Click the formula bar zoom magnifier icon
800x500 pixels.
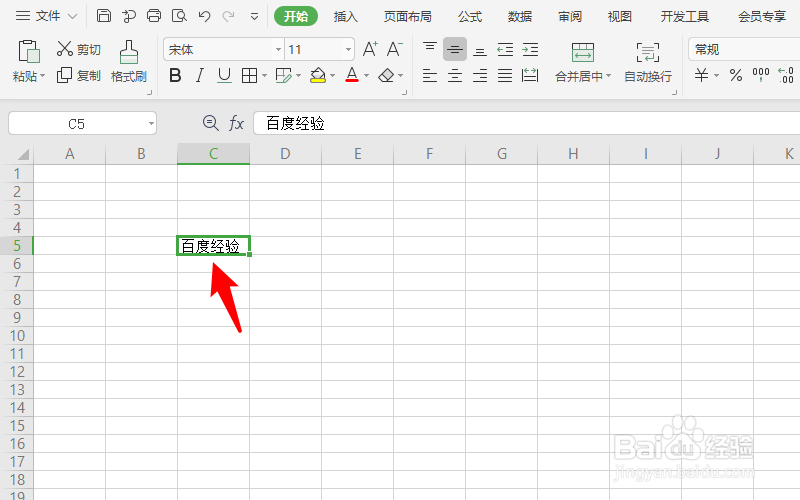point(210,123)
